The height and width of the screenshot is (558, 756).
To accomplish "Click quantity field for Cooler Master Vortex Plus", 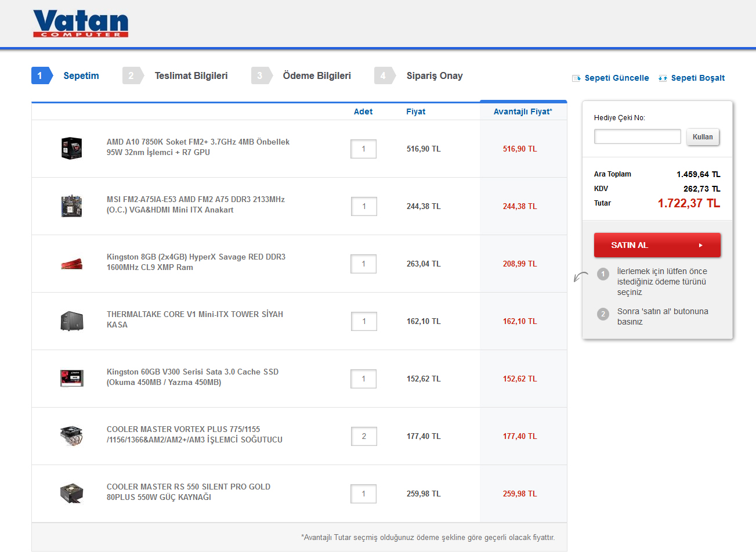I will pos(364,436).
